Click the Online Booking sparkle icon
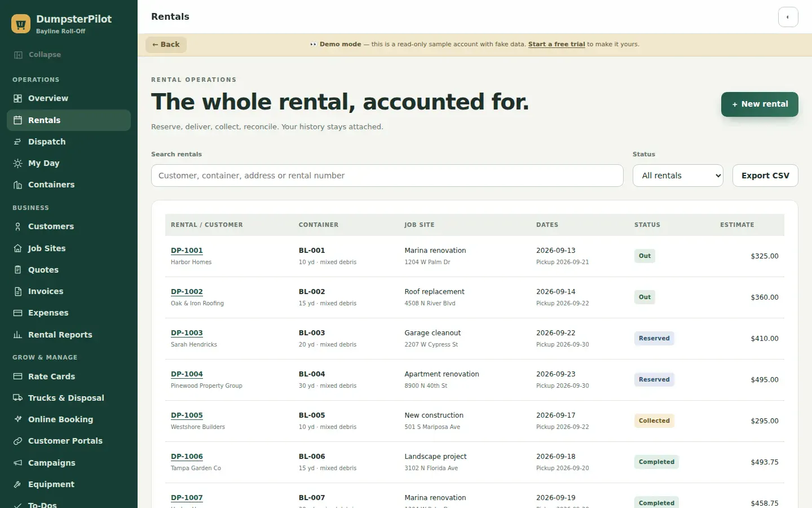Viewport: 812px width, 508px height. point(18,419)
